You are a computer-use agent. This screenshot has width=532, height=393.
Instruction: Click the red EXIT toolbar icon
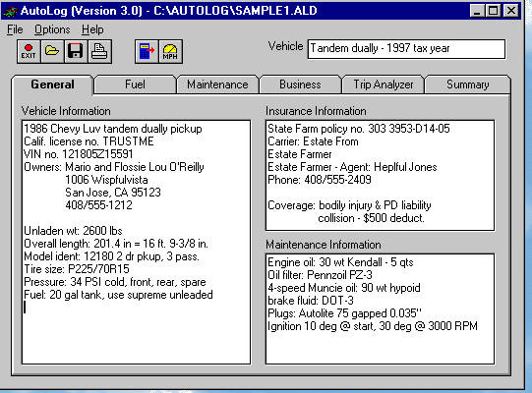point(29,51)
